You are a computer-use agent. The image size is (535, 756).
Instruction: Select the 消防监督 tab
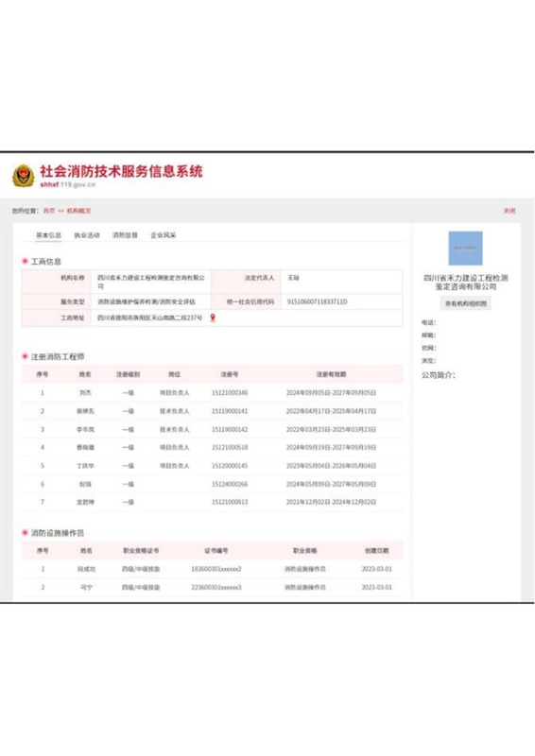click(125, 235)
